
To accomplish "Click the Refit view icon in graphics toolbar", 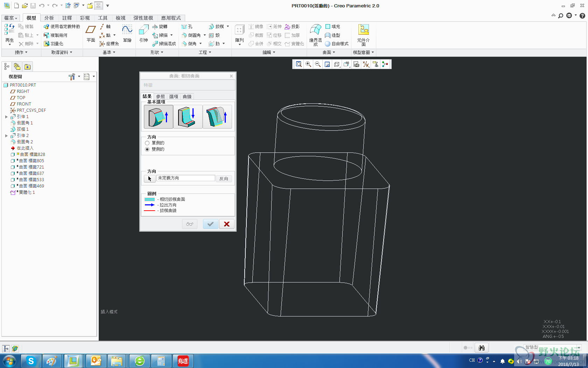I will tap(299, 64).
